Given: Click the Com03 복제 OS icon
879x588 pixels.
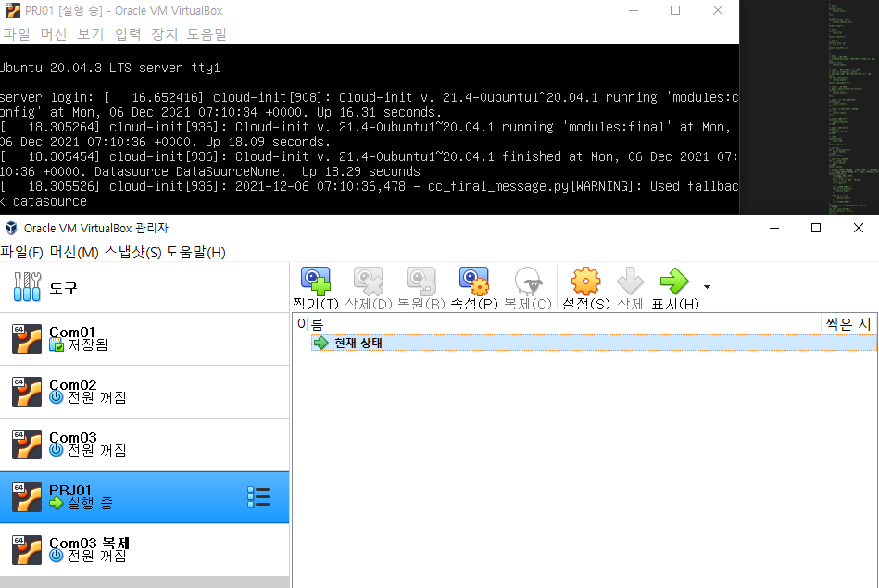Looking at the screenshot, I should coord(27,550).
